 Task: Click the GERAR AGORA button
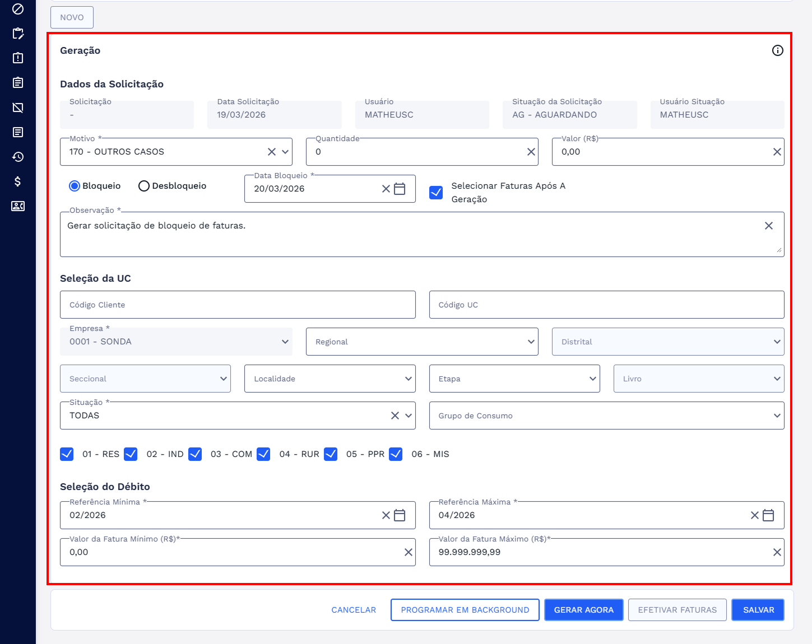[x=583, y=610]
